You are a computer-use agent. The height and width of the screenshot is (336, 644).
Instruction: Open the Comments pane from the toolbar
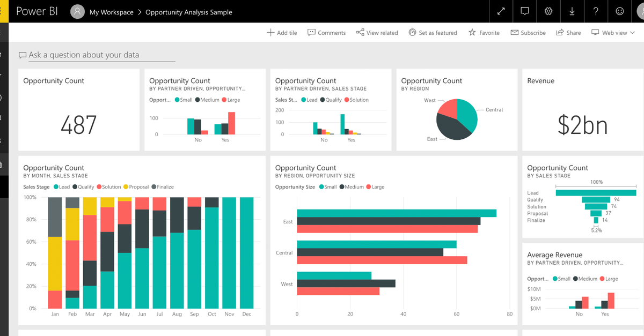click(326, 33)
